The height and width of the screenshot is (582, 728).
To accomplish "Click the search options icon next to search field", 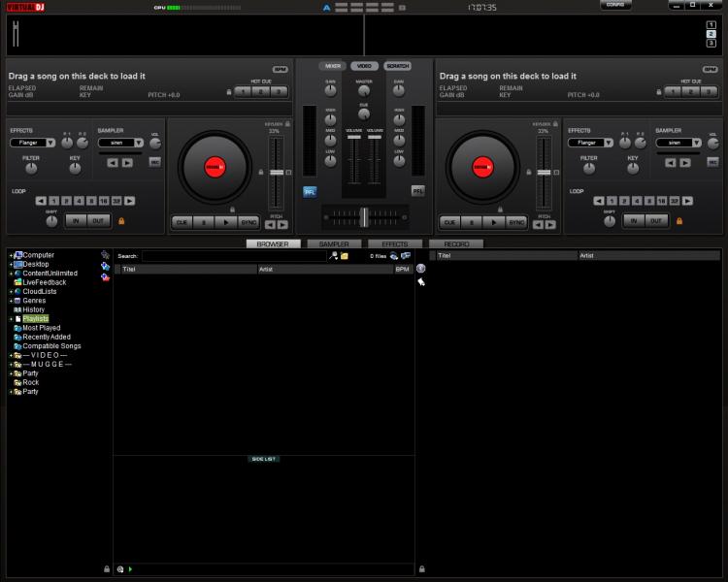I will [x=334, y=256].
